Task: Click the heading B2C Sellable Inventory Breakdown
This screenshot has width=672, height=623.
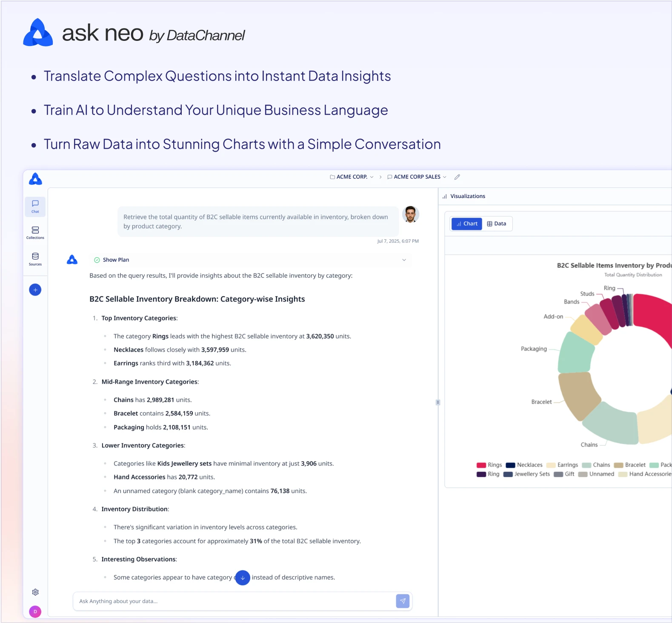Action: (x=197, y=299)
